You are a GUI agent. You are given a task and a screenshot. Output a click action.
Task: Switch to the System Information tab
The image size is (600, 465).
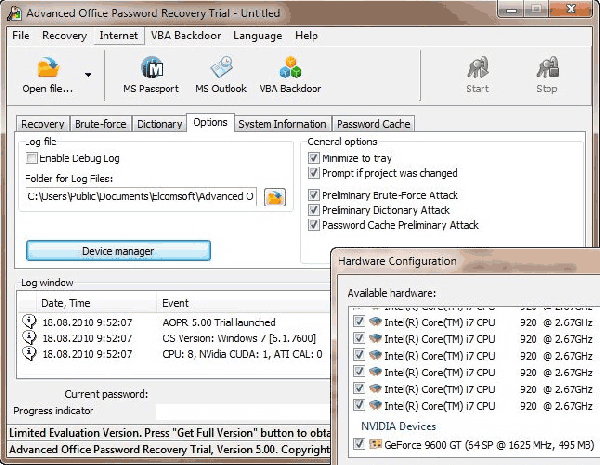pyautogui.click(x=282, y=124)
